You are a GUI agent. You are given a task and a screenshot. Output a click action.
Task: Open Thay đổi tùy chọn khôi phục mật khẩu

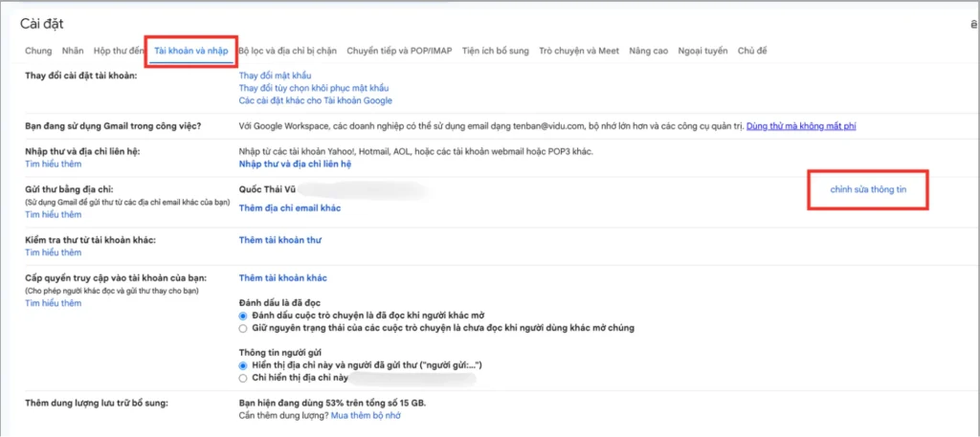click(x=314, y=88)
